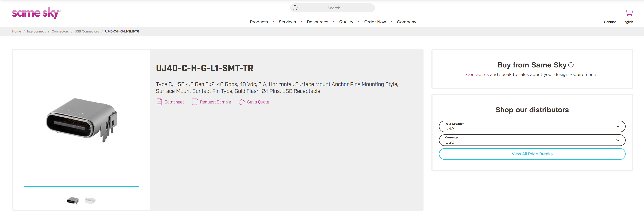Image resolution: width=644 pixels, height=211 pixels.
Task: Click View All Price Breaks button
Action: [532, 154]
